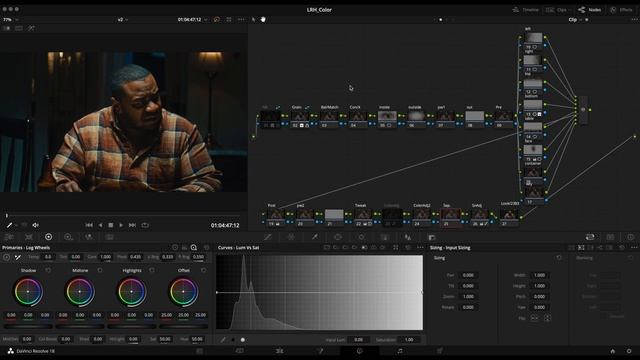
Task: Open the viewer zoom 77% dropdown
Action: tap(11, 19)
